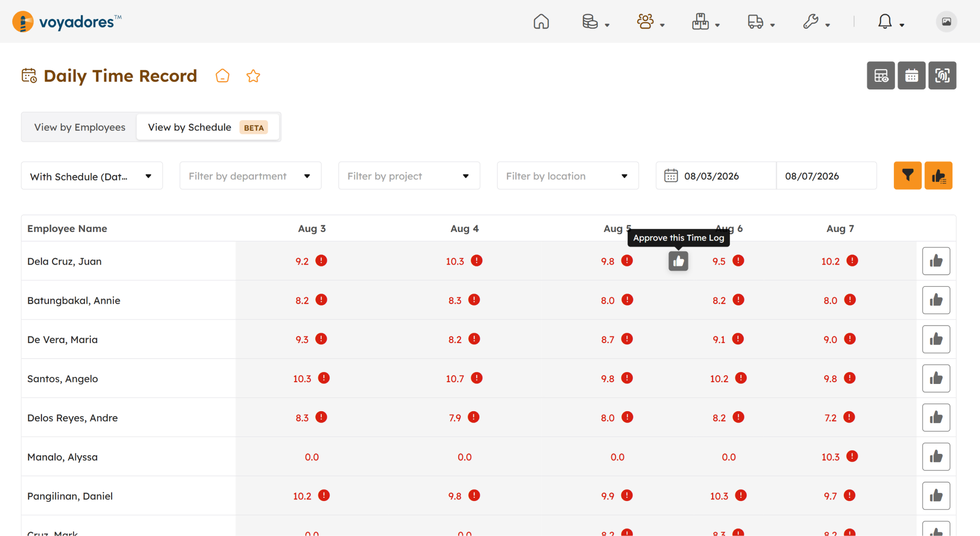Click Delos Reyes Aug 4 value 7.9

pos(455,418)
